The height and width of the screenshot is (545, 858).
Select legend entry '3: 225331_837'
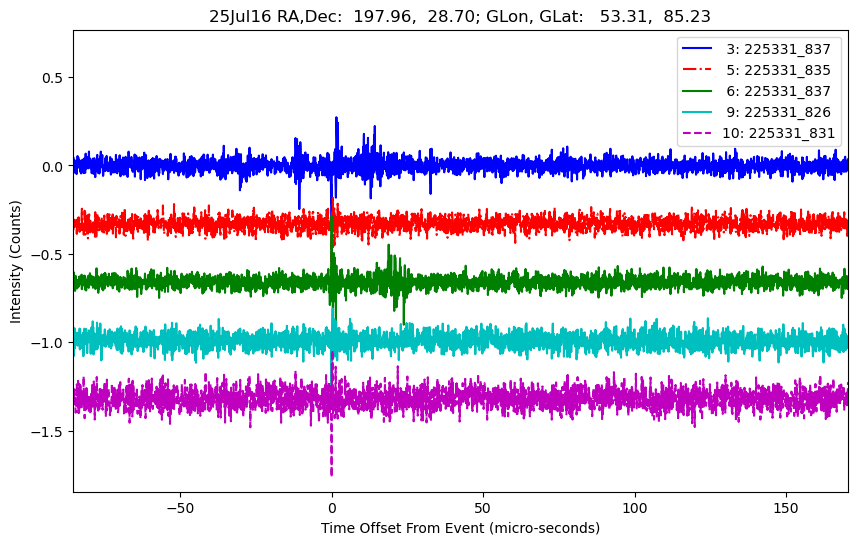click(779, 49)
